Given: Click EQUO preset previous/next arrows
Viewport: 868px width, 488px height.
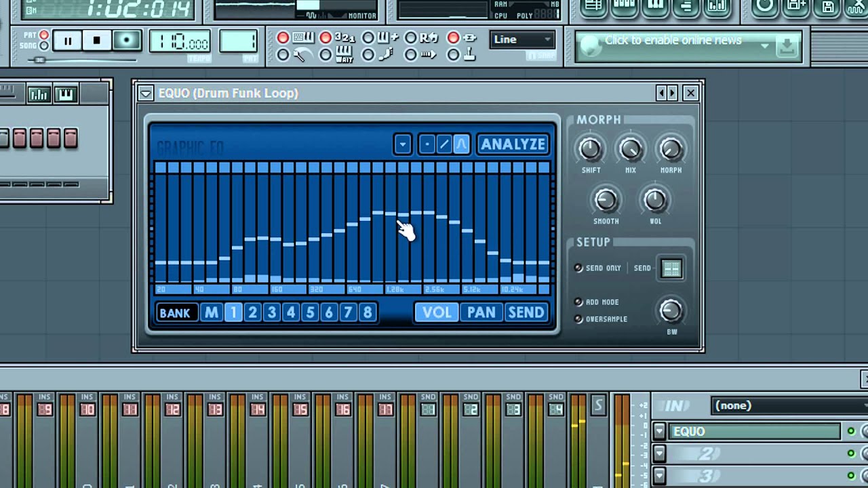Looking at the screenshot, I should [667, 94].
